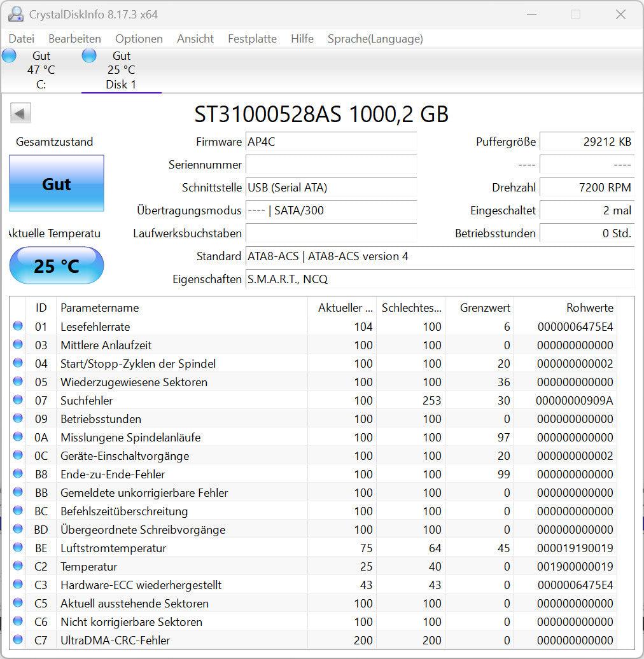The height and width of the screenshot is (659, 644).
Task: Open the Festplatte menu
Action: click(x=252, y=39)
